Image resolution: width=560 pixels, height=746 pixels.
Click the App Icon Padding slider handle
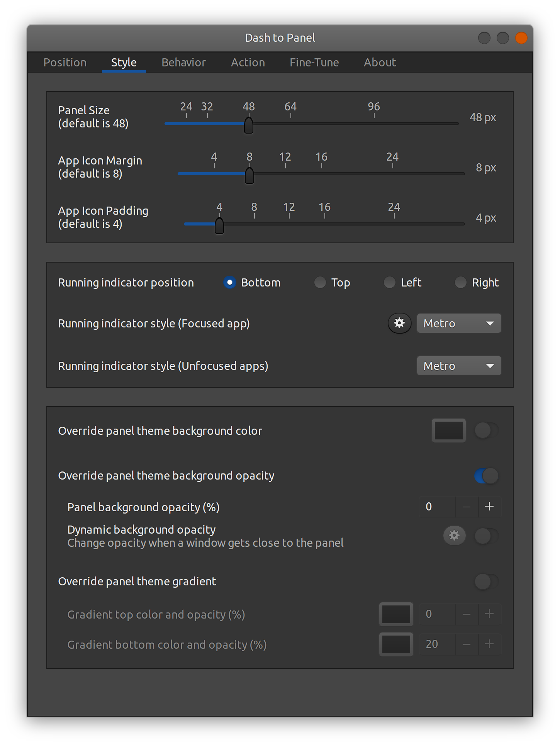point(219,225)
